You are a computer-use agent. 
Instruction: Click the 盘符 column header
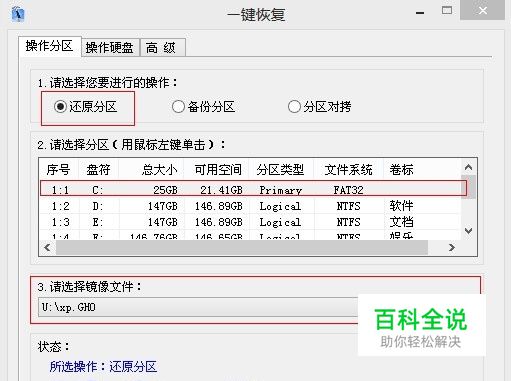[x=98, y=169]
